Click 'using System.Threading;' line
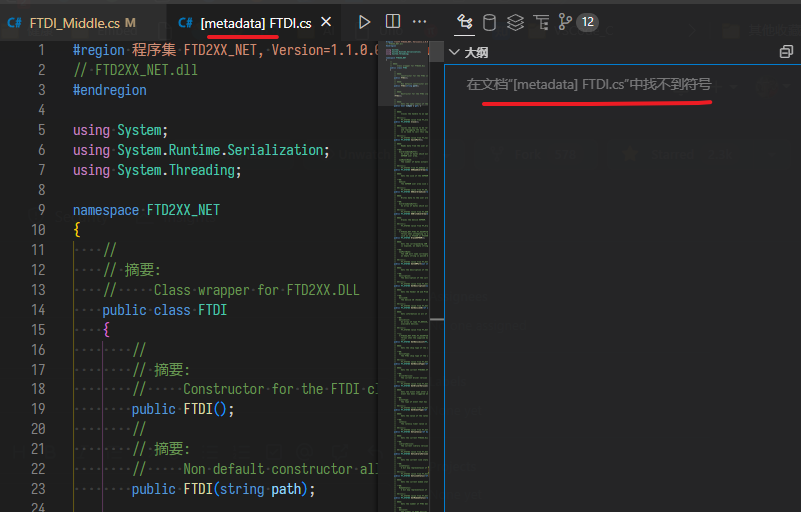This screenshot has height=512, width=801. pyautogui.click(x=157, y=170)
